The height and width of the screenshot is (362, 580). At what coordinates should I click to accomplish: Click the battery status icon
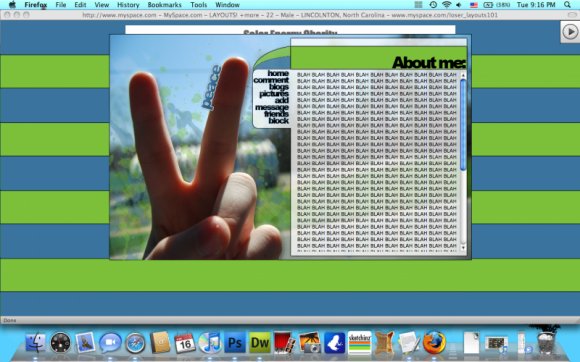pyautogui.click(x=488, y=5)
